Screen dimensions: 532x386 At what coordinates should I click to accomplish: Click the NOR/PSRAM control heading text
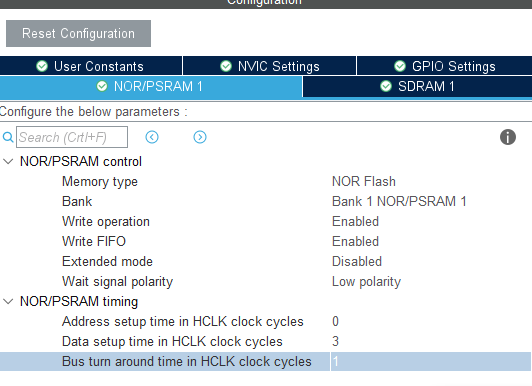(81, 161)
